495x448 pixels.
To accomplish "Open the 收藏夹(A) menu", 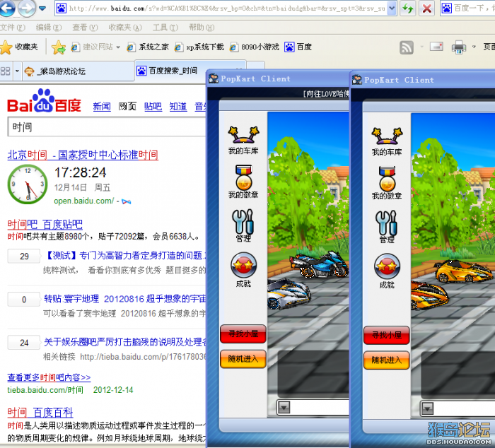I will coord(125,28).
